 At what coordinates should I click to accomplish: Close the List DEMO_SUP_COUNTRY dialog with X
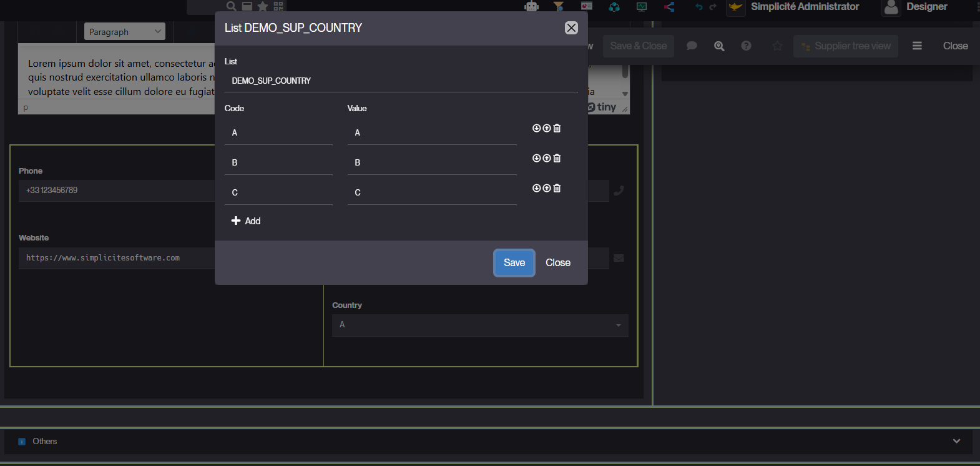pyautogui.click(x=571, y=27)
